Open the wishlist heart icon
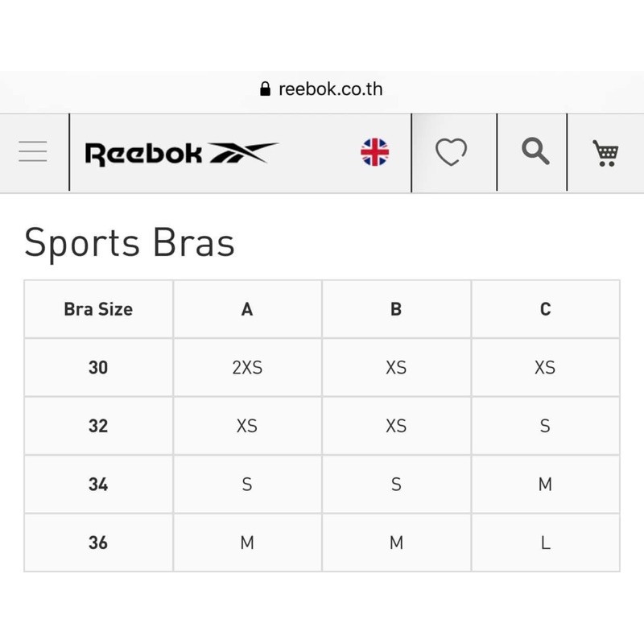 (451, 151)
